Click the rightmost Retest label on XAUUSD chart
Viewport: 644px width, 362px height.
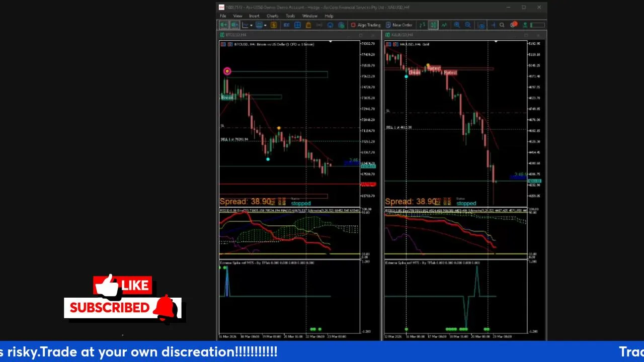[x=450, y=72]
